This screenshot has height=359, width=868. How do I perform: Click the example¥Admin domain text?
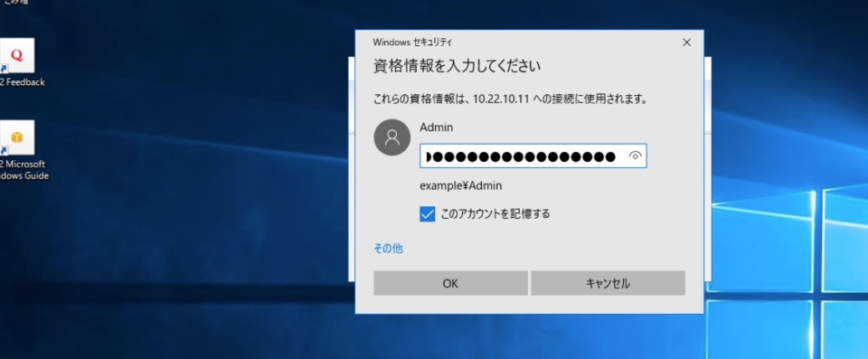[460, 186]
